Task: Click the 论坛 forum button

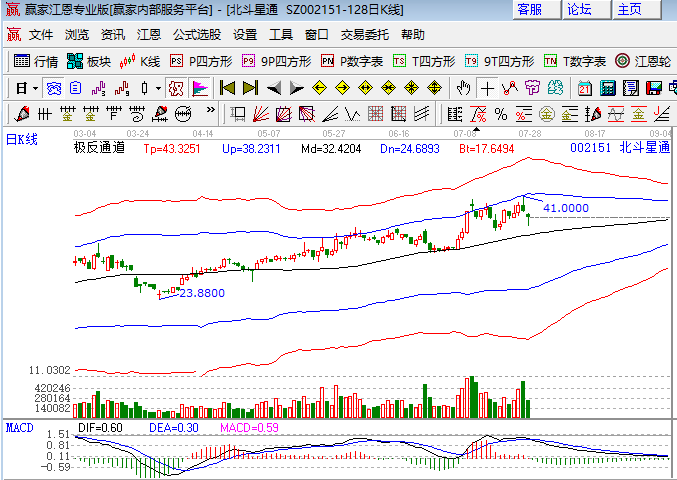Action: pyautogui.click(x=587, y=9)
